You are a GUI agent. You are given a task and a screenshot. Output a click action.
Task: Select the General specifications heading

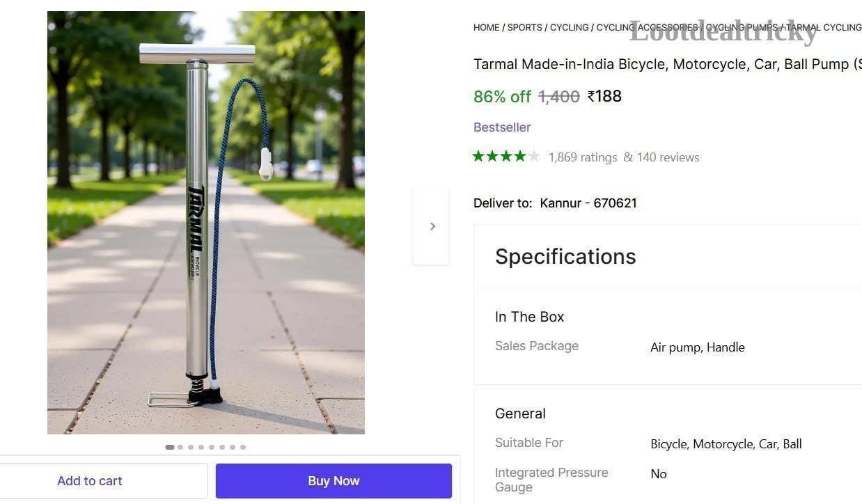(x=520, y=414)
